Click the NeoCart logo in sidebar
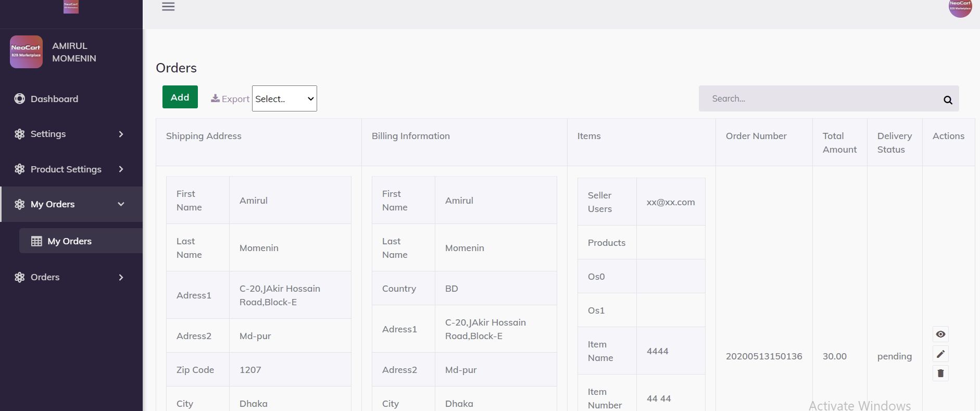 pyautogui.click(x=26, y=52)
